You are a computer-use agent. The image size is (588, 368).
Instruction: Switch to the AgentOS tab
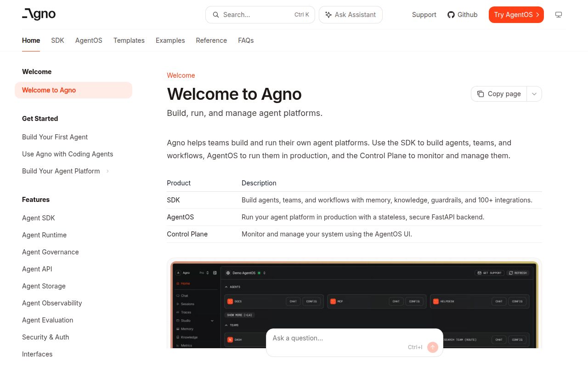coord(89,40)
